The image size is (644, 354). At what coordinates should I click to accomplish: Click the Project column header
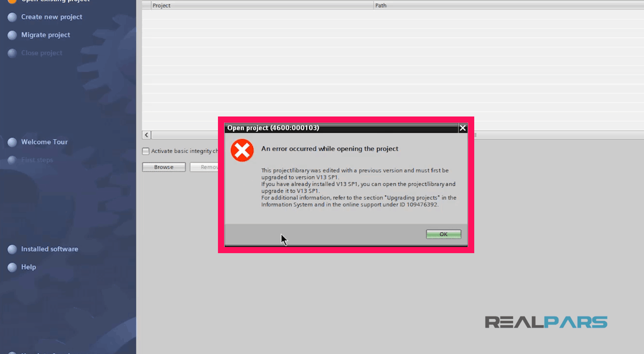pos(262,5)
